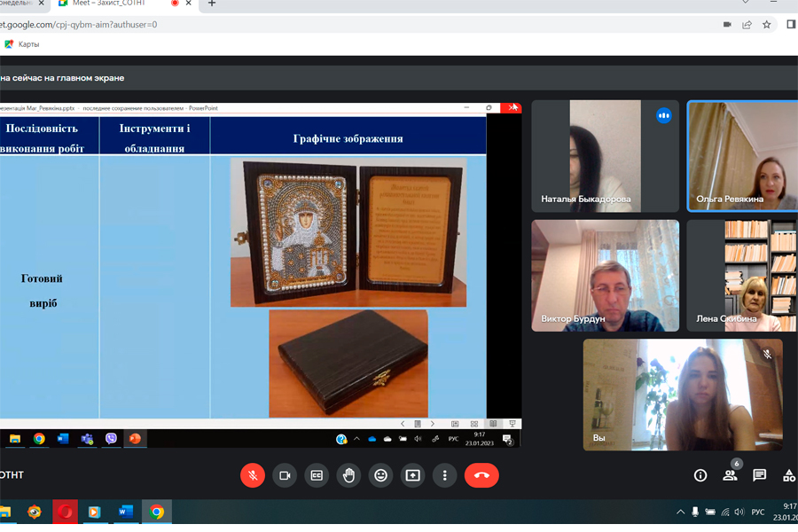Open the media player icon on taskbar
Image resolution: width=798 pixels, height=532 pixels.
click(x=95, y=512)
